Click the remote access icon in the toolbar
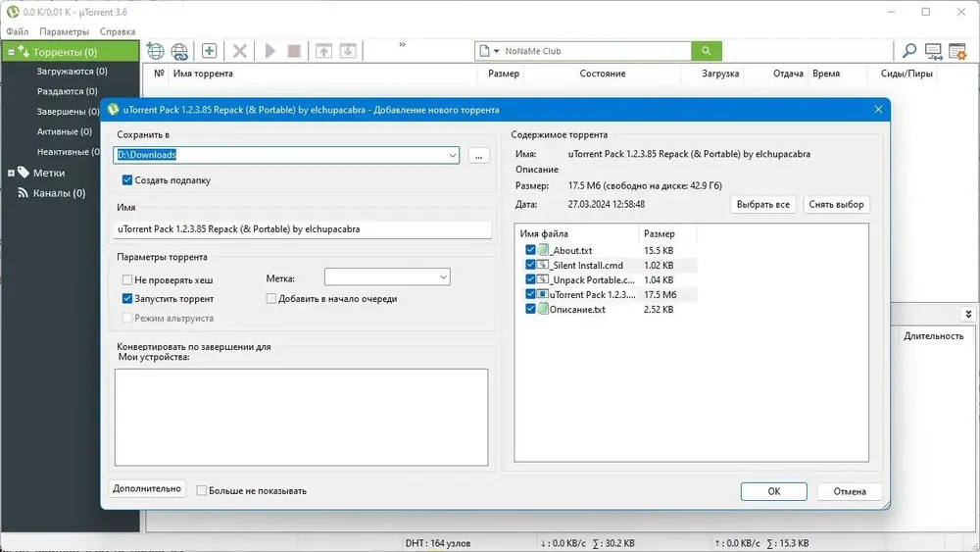980x552 pixels. point(933,51)
